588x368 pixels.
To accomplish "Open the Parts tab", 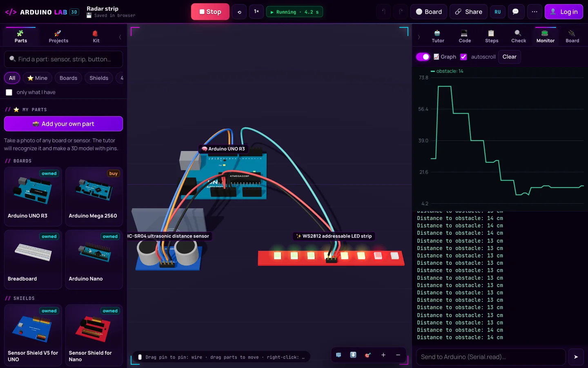I will (x=21, y=36).
